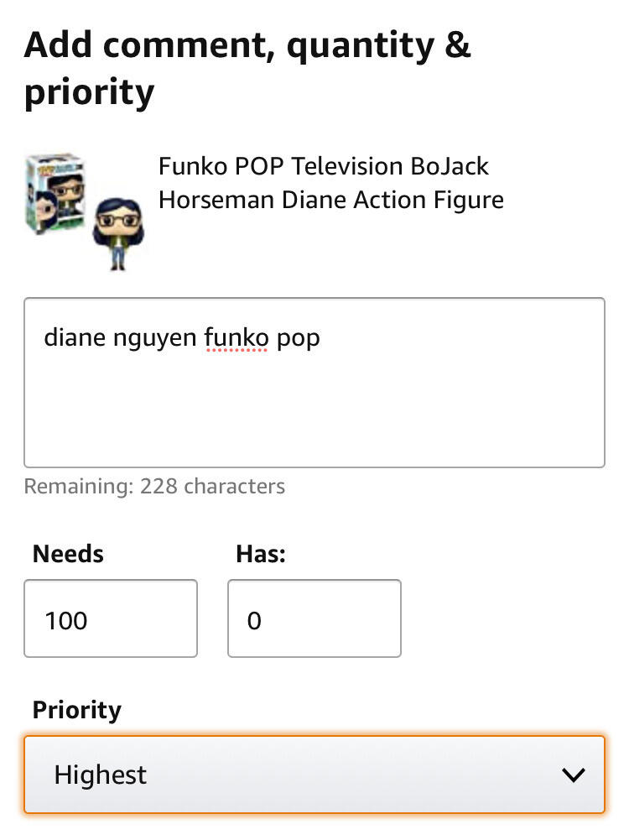Image resolution: width=629 pixels, height=840 pixels.
Task: Click the Needs label
Action: (68, 554)
